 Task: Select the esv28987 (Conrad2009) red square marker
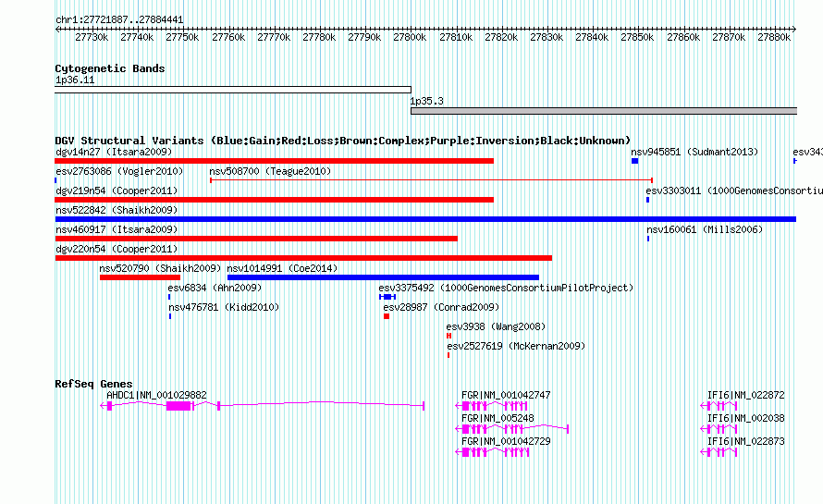pyautogui.click(x=387, y=316)
